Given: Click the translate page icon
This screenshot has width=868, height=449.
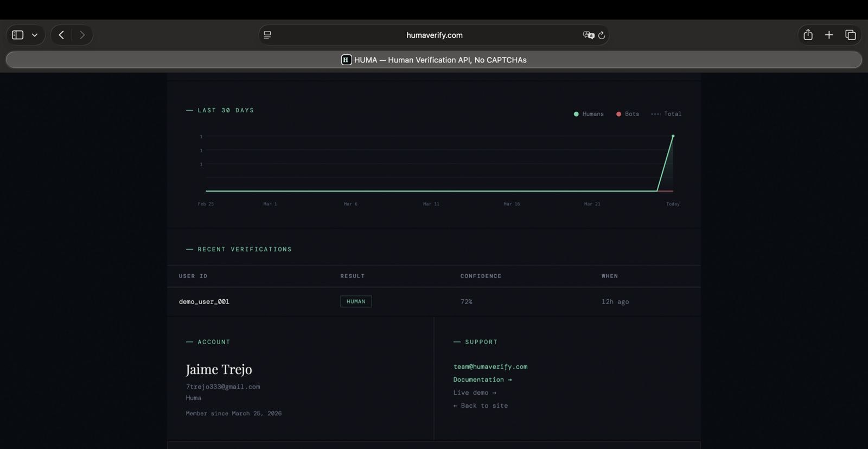Looking at the screenshot, I should coord(589,35).
